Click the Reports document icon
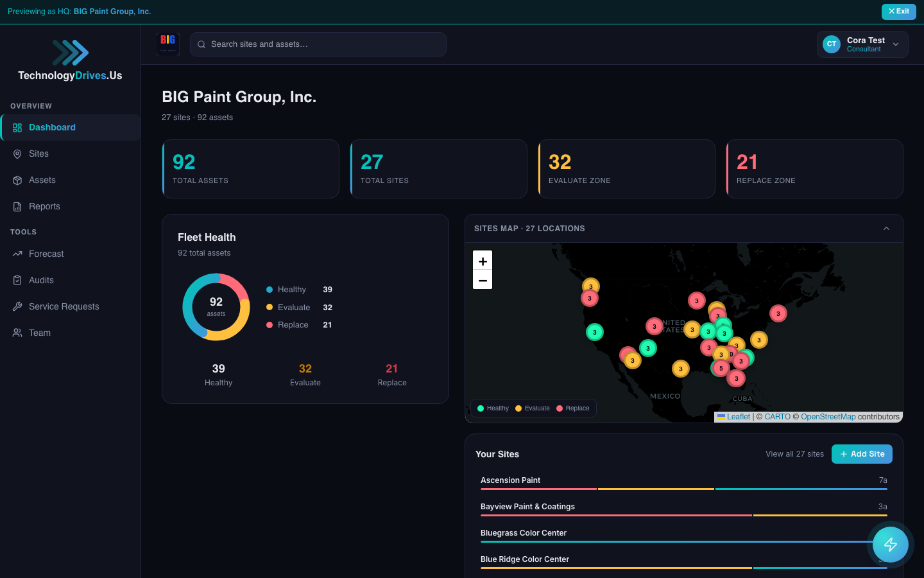The image size is (924, 578). pos(17,207)
